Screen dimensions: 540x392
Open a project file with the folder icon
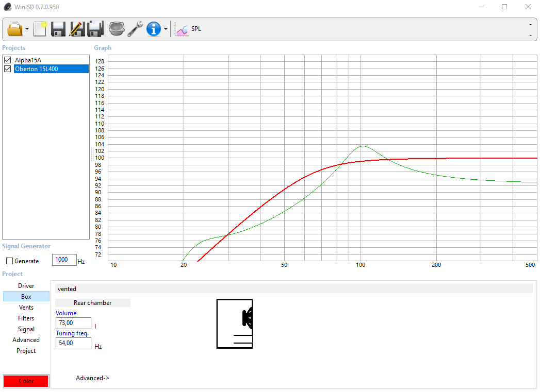pyautogui.click(x=15, y=29)
